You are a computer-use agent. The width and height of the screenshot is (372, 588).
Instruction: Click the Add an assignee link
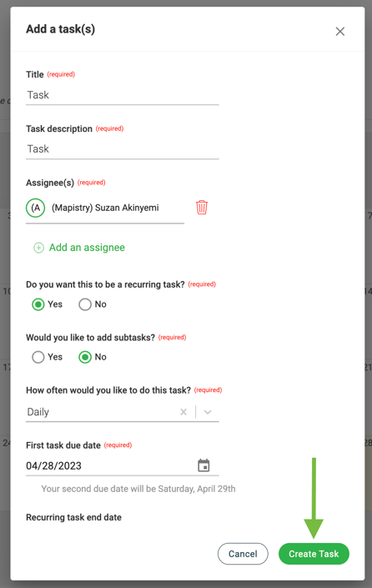87,248
